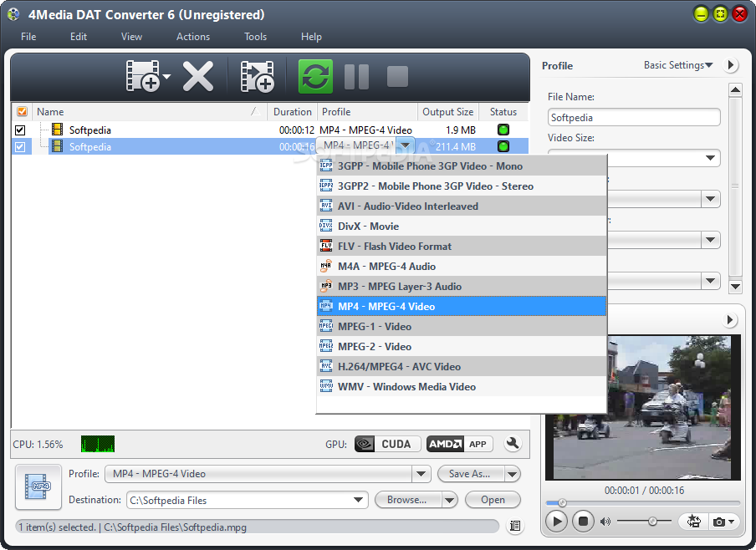Click the preview settings star icon

pos(694,521)
